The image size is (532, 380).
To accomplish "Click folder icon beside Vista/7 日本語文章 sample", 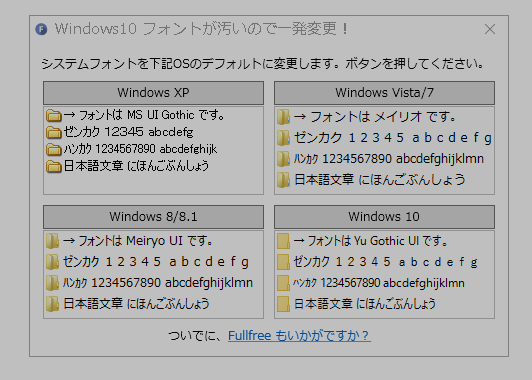I will [283, 180].
